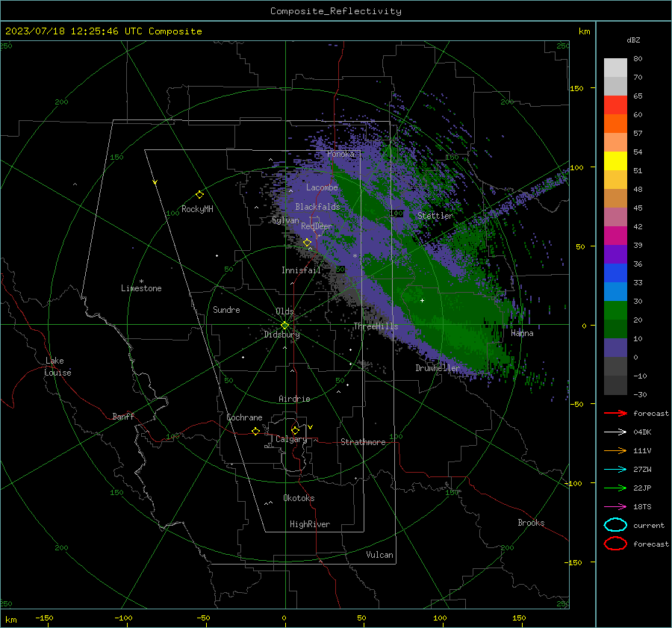
Task: Select the asterisk marker above Limestone label
Action: pyautogui.click(x=141, y=282)
